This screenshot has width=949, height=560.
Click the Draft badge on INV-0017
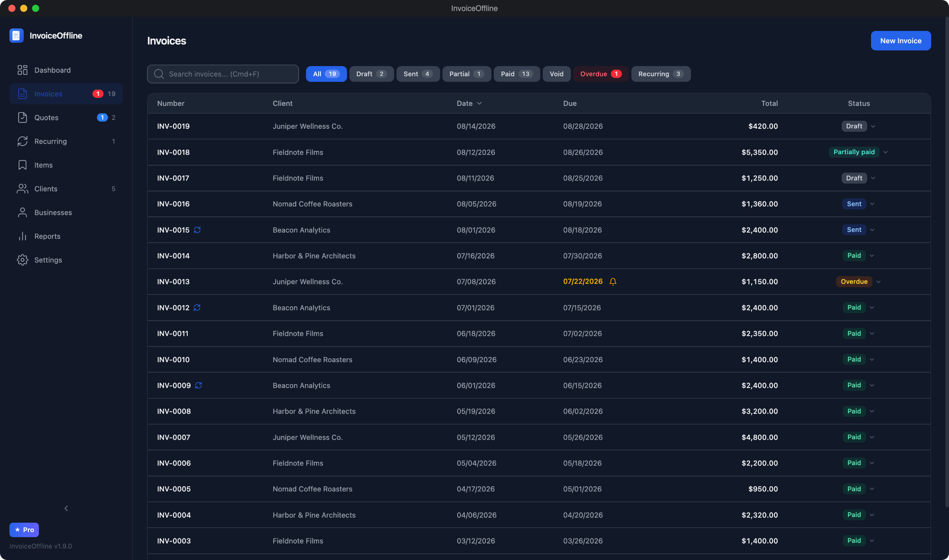point(854,178)
